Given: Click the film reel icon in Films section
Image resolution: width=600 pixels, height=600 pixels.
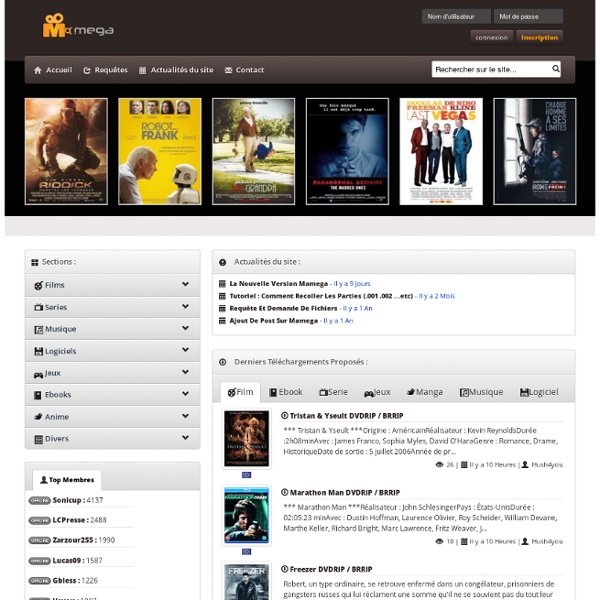Looking at the screenshot, I should [38, 285].
